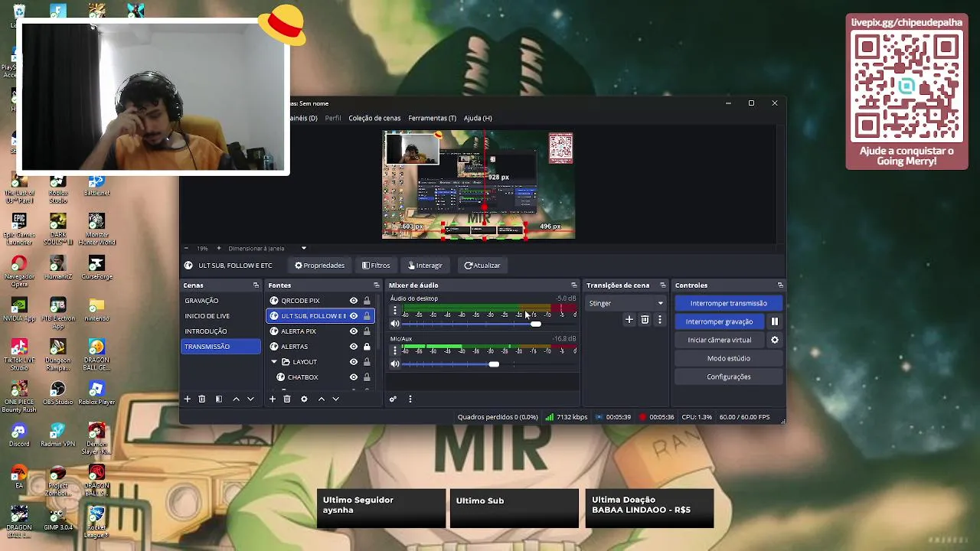The image size is (980, 551).
Task: Click Interromper gravação button
Action: (719, 321)
